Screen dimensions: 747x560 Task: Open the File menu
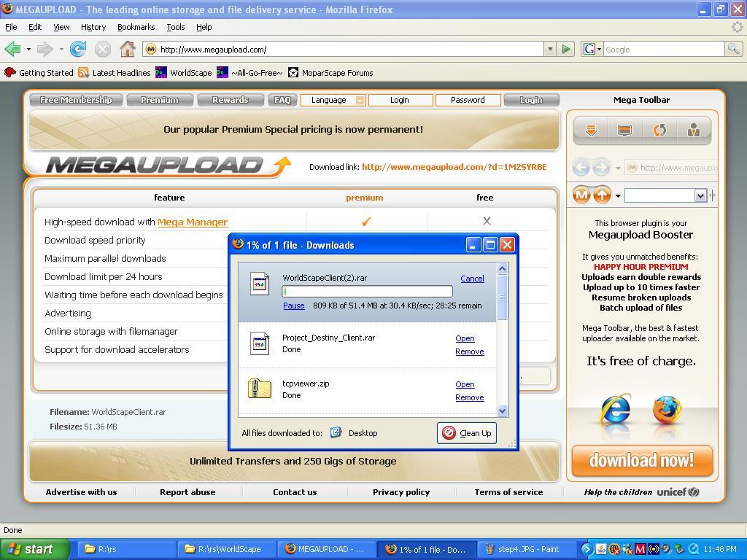point(11,27)
